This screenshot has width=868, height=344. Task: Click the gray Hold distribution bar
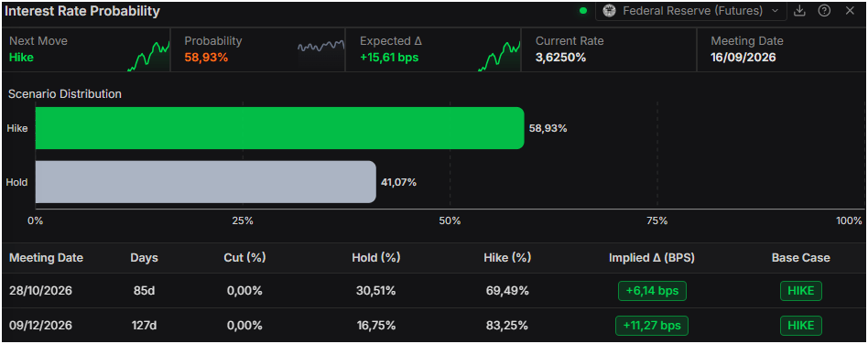(x=206, y=182)
